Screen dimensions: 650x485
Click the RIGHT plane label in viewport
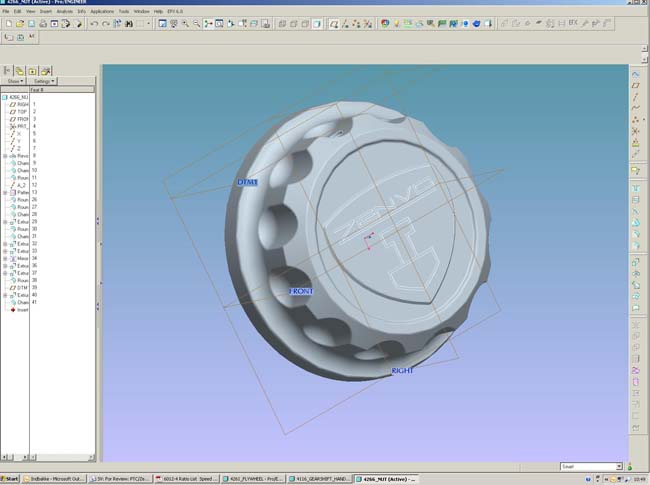coord(402,371)
